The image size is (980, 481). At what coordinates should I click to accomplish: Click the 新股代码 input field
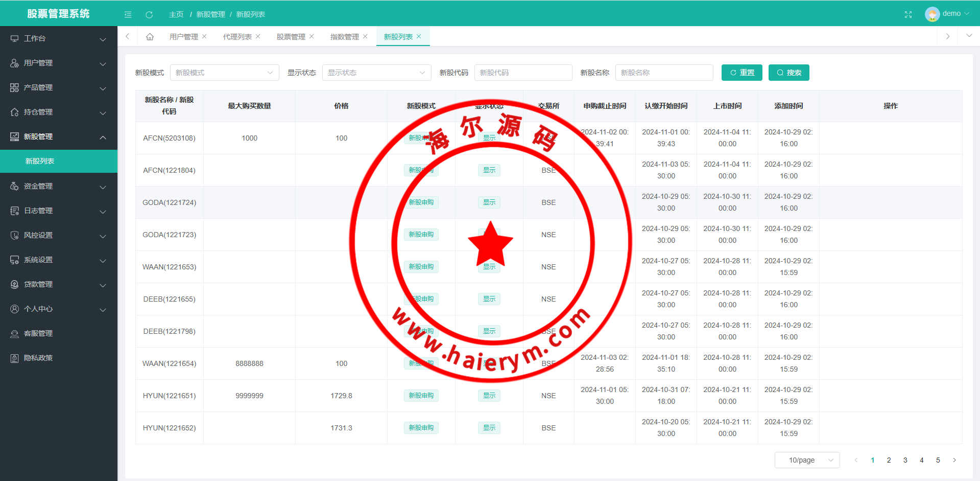click(523, 73)
